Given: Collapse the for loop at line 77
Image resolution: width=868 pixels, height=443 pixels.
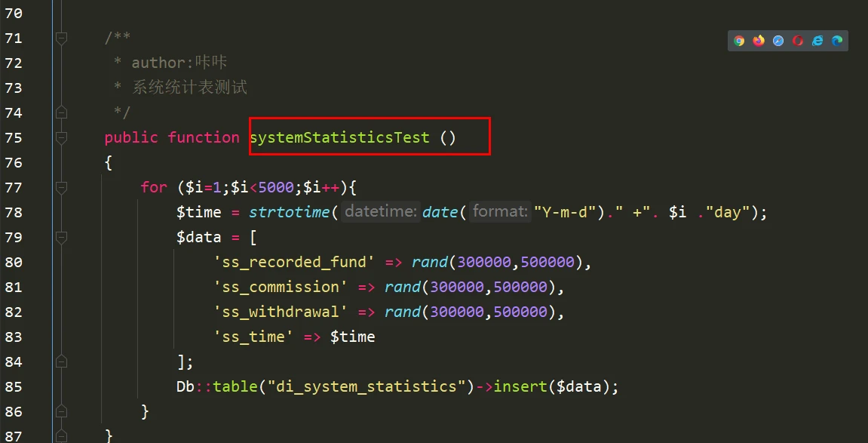Looking at the screenshot, I should point(61,187).
